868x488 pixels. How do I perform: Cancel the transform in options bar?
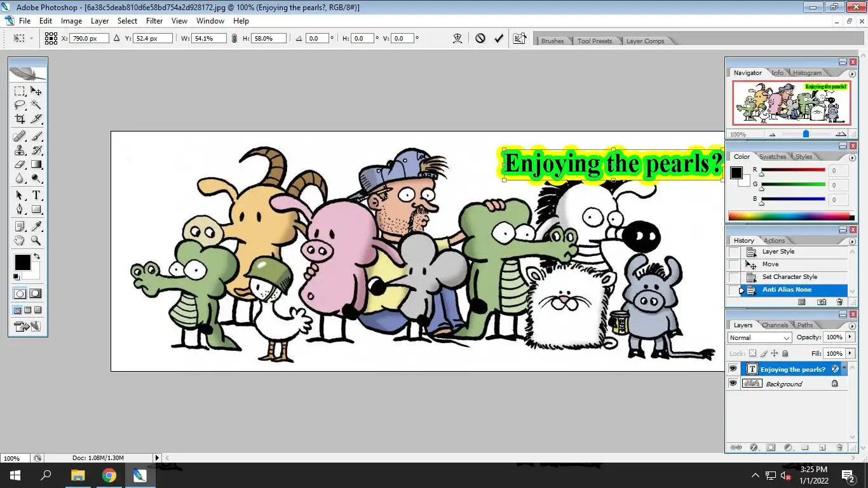click(x=480, y=38)
